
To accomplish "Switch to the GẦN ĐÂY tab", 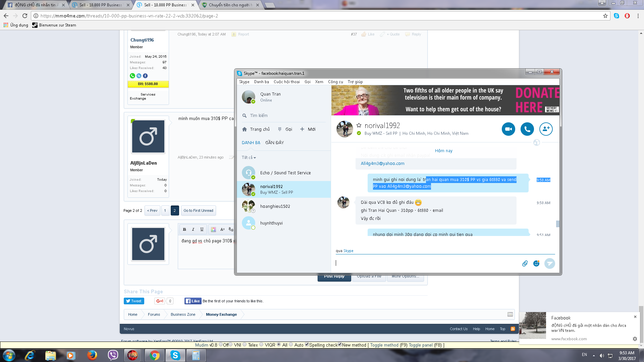I will [x=274, y=143].
